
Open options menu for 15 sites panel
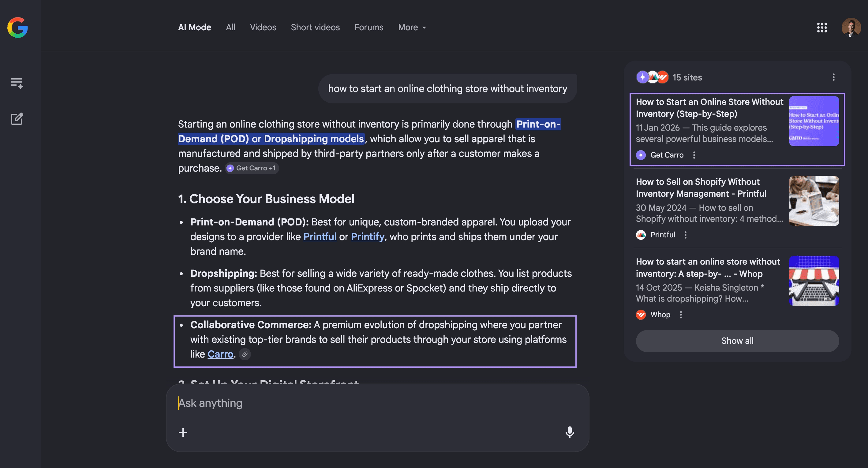pyautogui.click(x=834, y=77)
